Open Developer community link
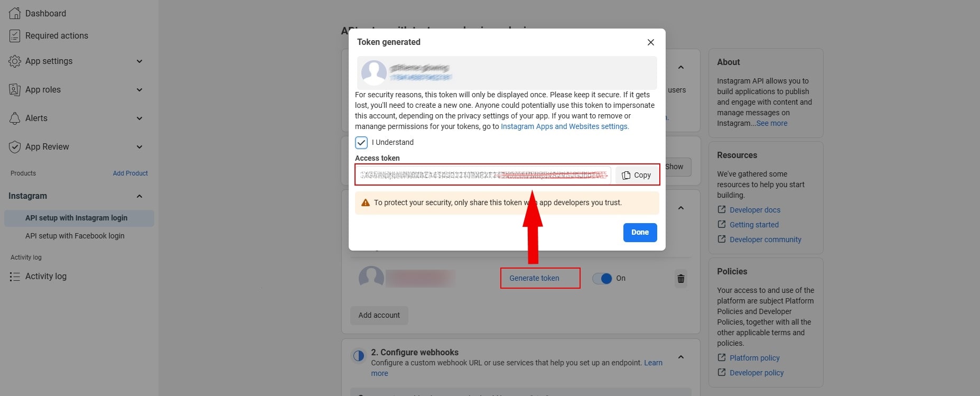 766,240
